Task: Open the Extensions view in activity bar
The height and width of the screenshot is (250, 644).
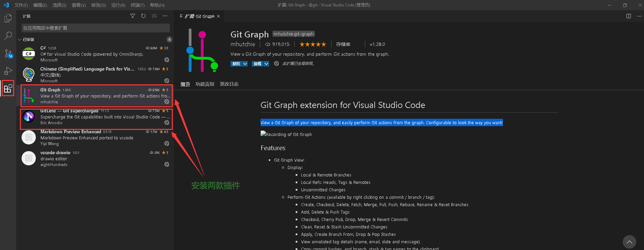Action: pos(8,88)
